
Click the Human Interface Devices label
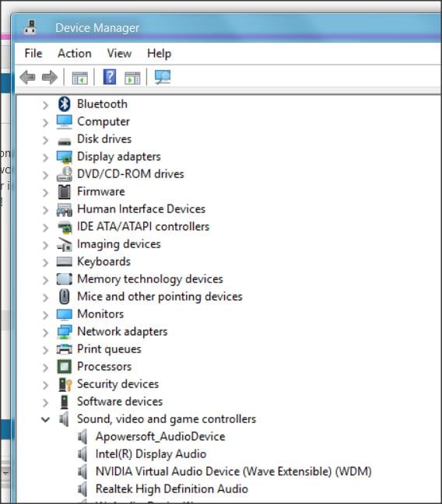[x=141, y=209]
